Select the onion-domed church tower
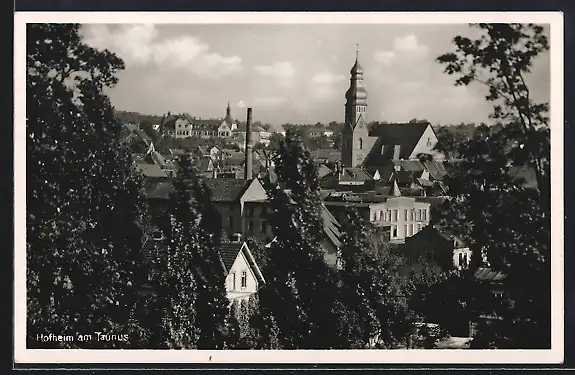 point(355,111)
